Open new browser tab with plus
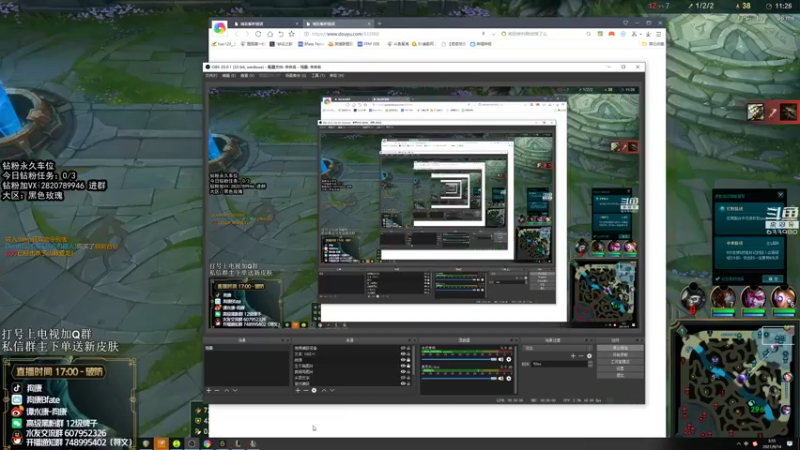The height and width of the screenshot is (450, 800). [x=379, y=23]
